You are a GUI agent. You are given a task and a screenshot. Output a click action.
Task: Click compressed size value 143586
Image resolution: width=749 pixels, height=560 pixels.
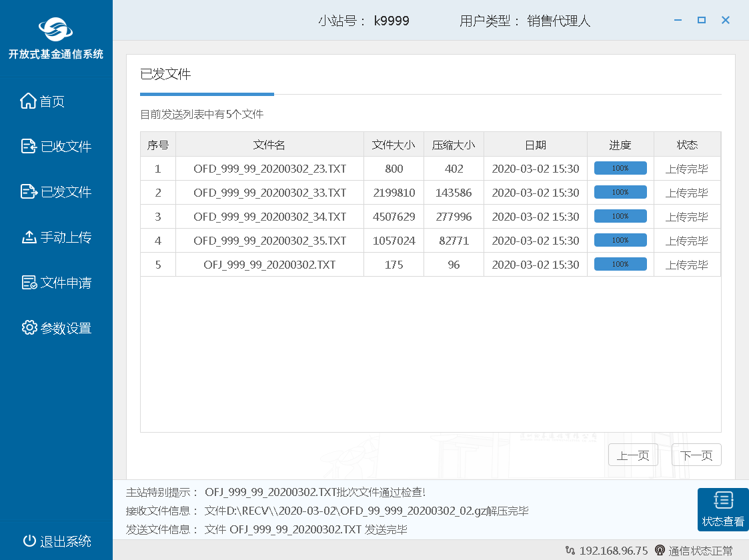point(454,193)
